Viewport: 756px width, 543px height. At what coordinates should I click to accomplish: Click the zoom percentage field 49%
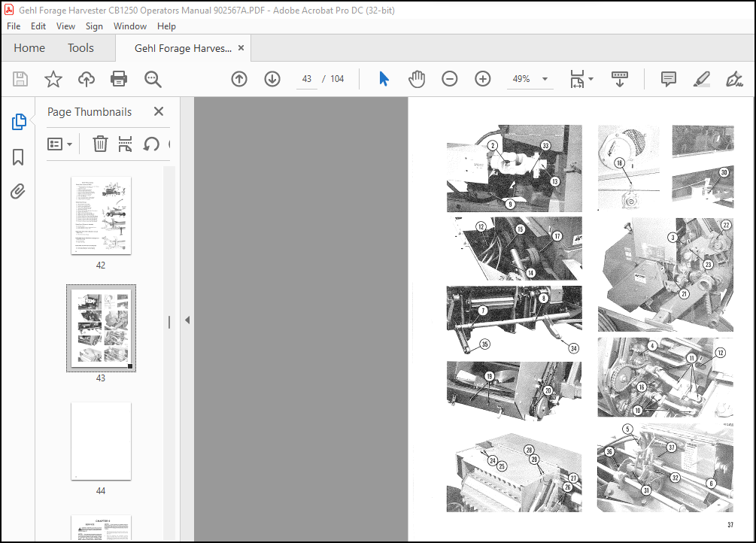tap(521, 79)
